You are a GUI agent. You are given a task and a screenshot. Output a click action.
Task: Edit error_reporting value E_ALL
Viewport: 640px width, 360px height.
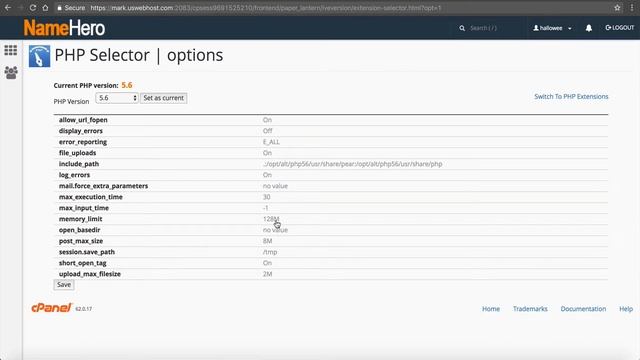(271, 142)
